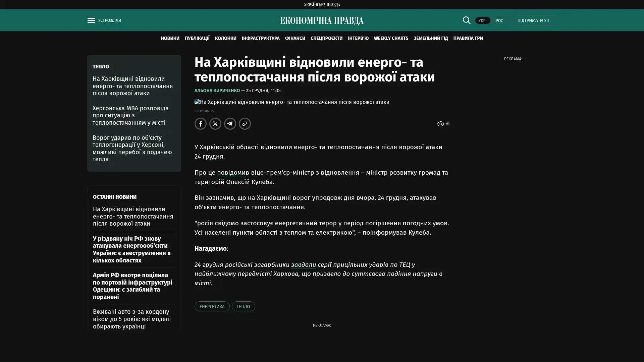Screen dimensions: 644x362
Task: Open the WEEKLY CHARTS menu item
Action: (391, 39)
